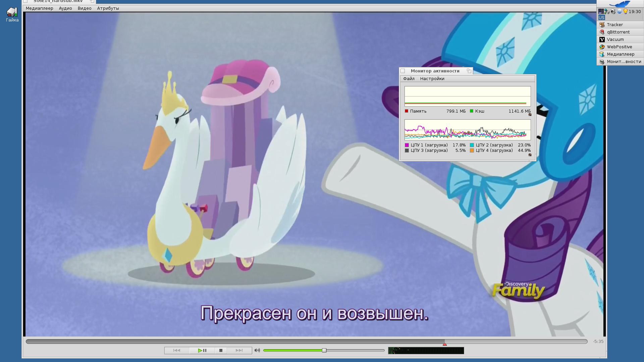Select the Гайка desktop drive icon
This screenshot has height=362, width=644.
[x=12, y=15]
